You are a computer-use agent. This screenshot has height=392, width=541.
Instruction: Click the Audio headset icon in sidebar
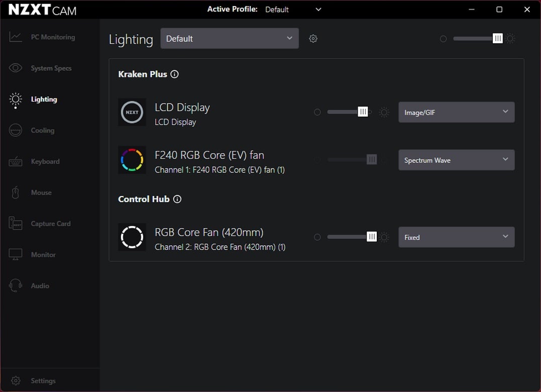coord(16,286)
